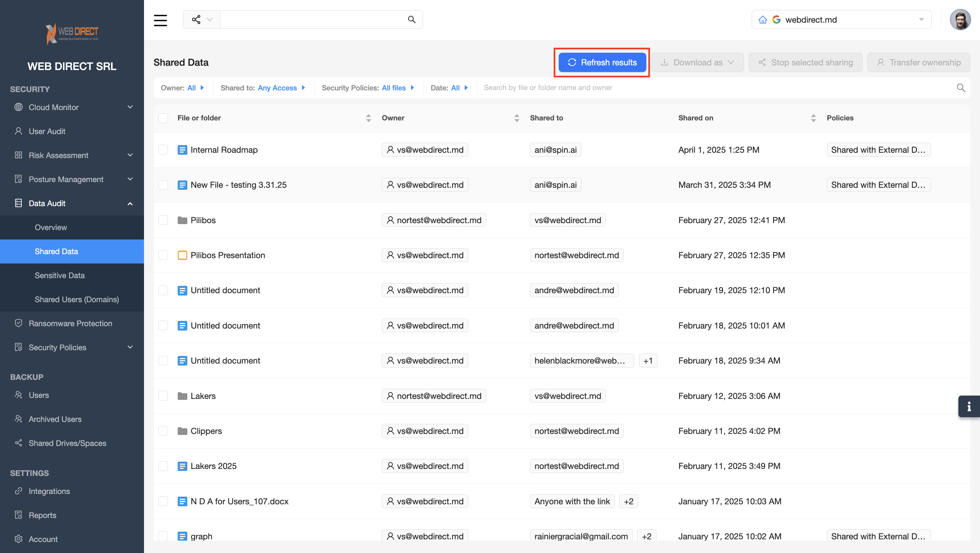Click the Web Direct logo

[72, 33]
